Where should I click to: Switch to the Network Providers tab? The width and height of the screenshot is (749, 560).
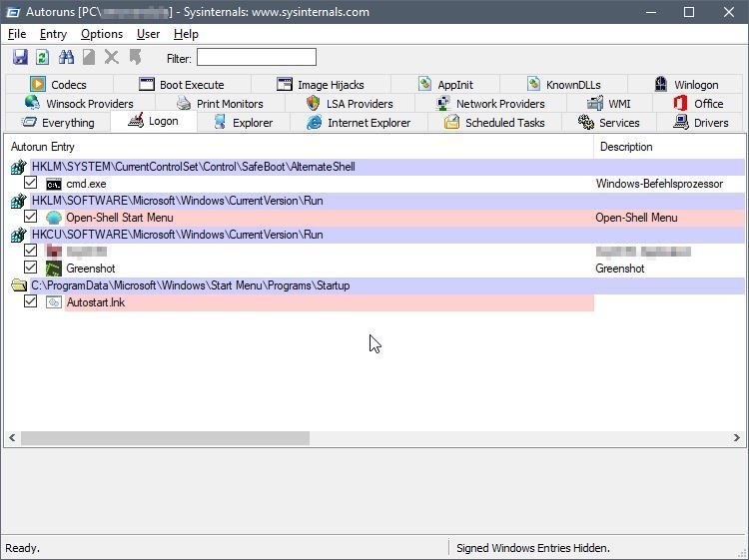[490, 104]
